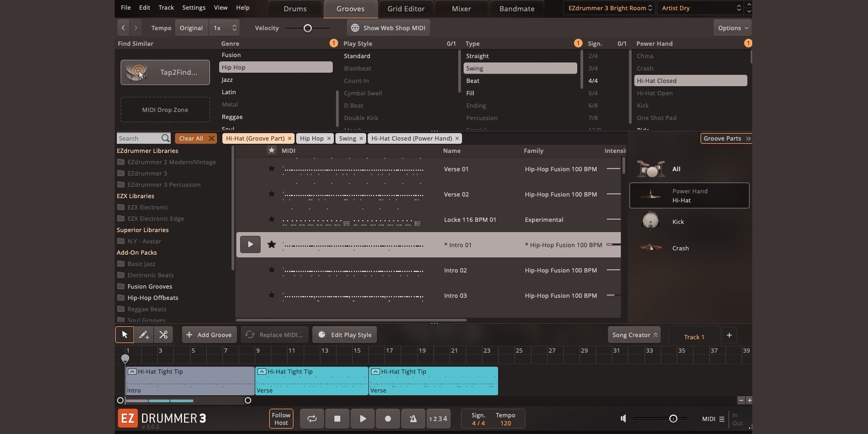Favorite the Verse 01 groove star

271,169
